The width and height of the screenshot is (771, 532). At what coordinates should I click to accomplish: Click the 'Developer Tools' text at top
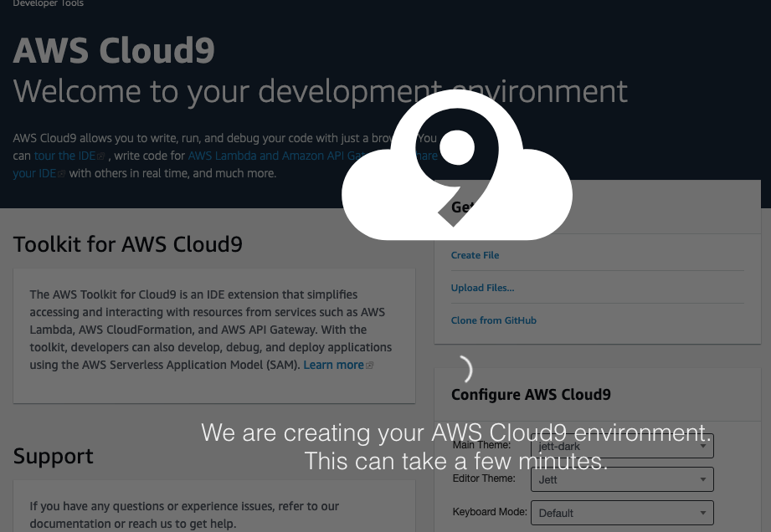[x=49, y=3]
